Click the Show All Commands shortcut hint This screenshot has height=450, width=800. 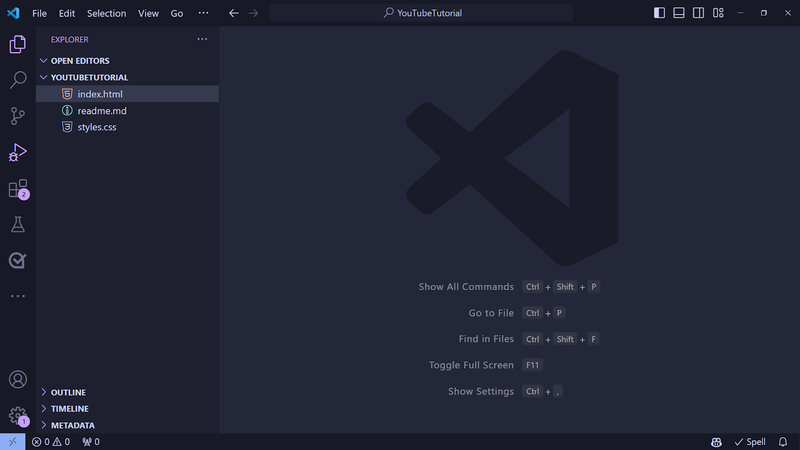(509, 287)
